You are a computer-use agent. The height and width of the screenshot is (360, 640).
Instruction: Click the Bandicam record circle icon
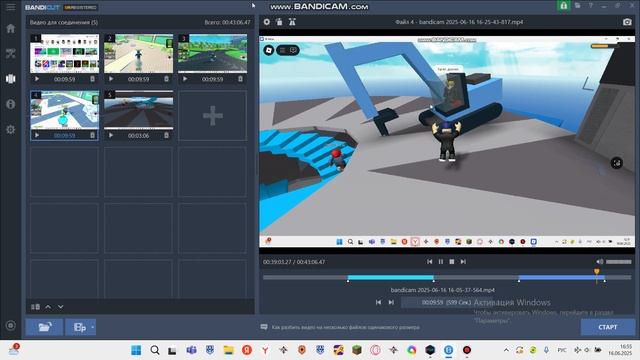(11, 325)
